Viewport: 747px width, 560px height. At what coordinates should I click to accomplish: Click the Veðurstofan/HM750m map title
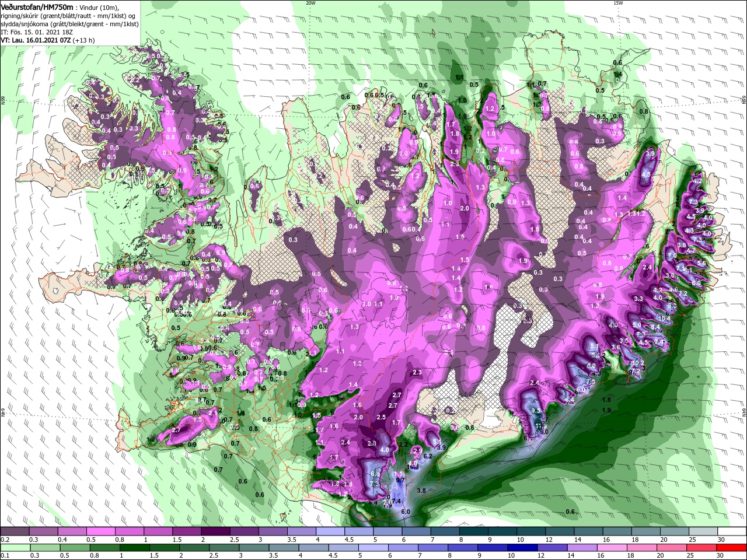[x=37, y=7]
